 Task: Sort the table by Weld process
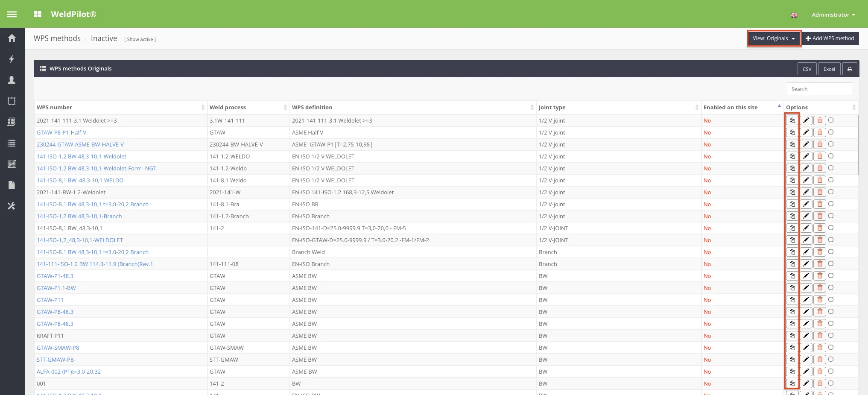pos(248,108)
